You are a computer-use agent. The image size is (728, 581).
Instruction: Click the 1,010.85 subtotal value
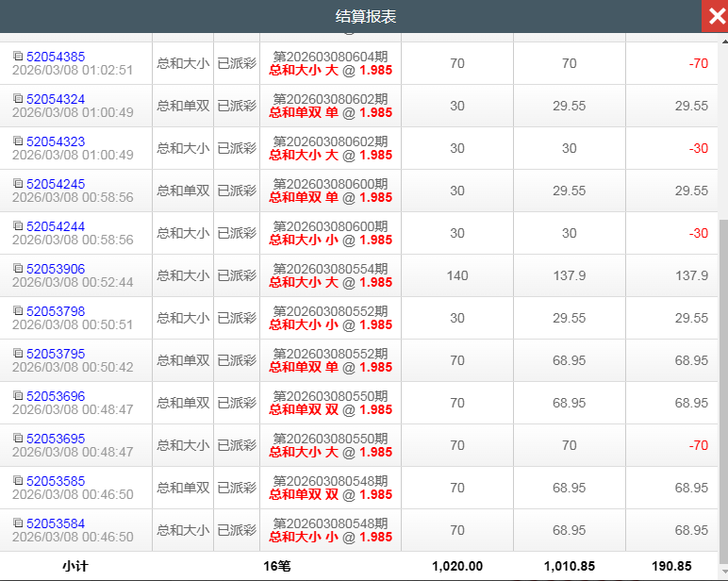pos(570,566)
